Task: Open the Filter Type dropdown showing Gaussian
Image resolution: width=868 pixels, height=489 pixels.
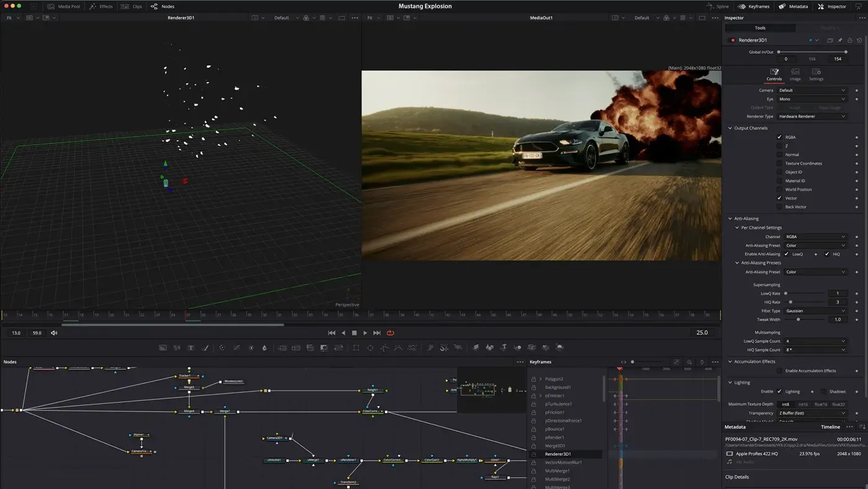Action: (814, 310)
